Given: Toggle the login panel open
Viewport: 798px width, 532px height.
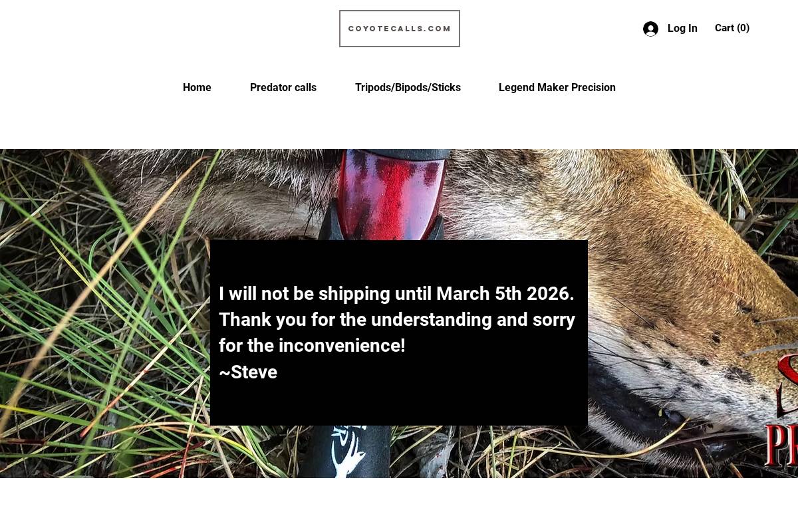Looking at the screenshot, I should tap(670, 29).
